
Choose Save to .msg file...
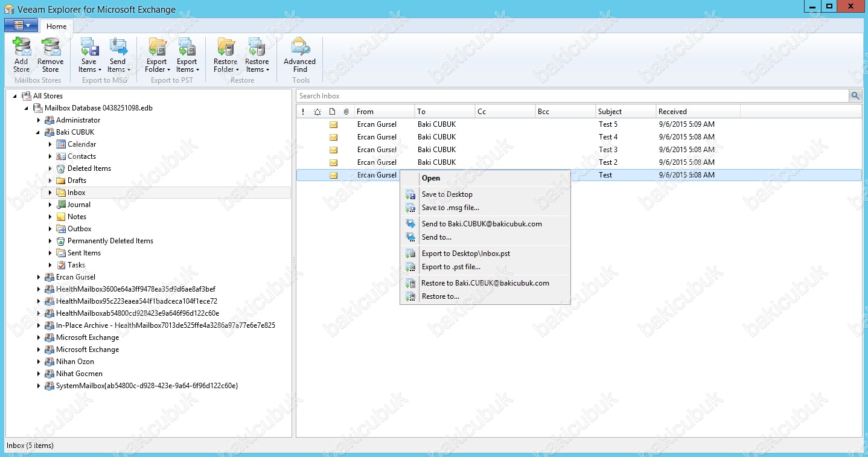(x=485, y=208)
